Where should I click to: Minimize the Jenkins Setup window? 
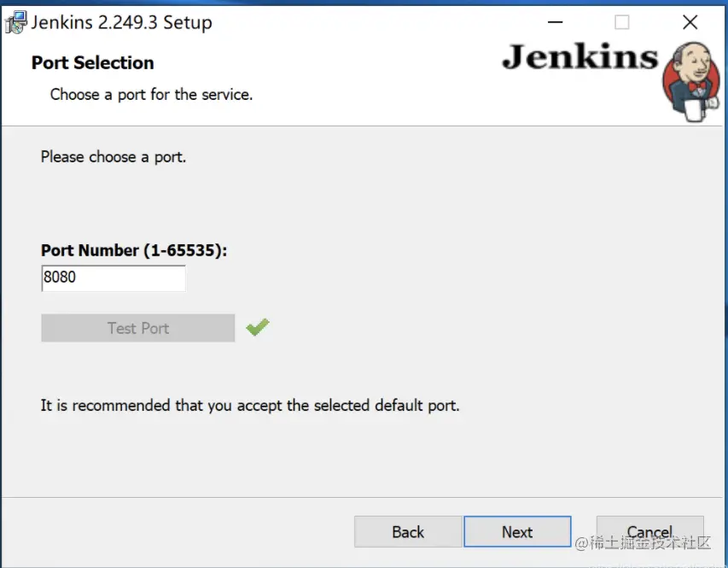point(556,22)
